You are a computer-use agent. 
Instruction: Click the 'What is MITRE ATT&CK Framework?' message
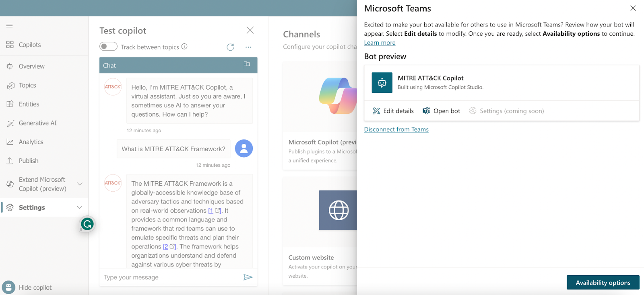pos(173,149)
